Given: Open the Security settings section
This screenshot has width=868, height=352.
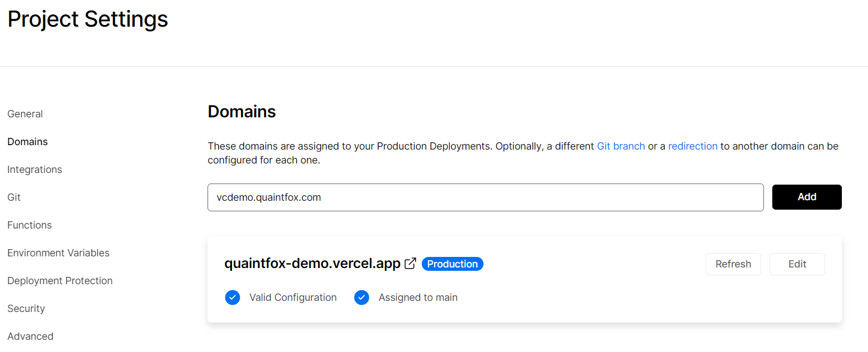Looking at the screenshot, I should (26, 309).
